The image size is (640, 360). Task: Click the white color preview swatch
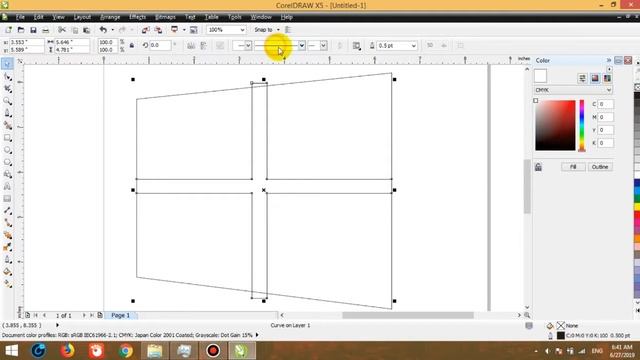coord(540,76)
